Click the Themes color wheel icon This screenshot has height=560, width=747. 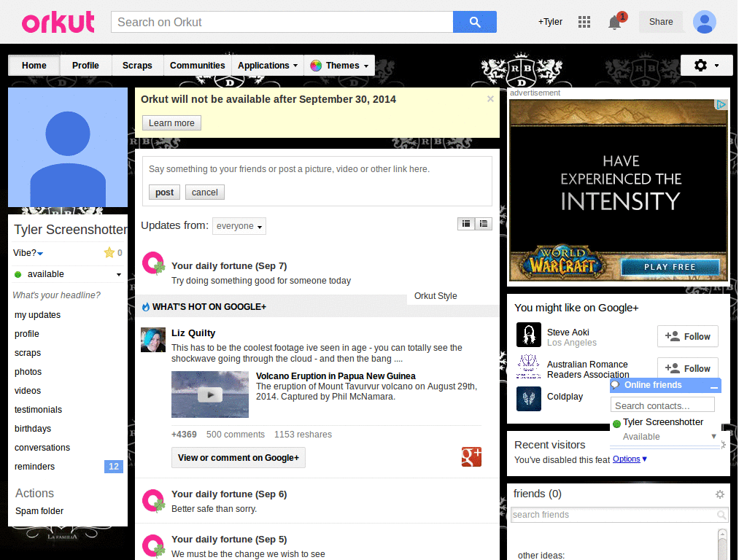pyautogui.click(x=315, y=66)
